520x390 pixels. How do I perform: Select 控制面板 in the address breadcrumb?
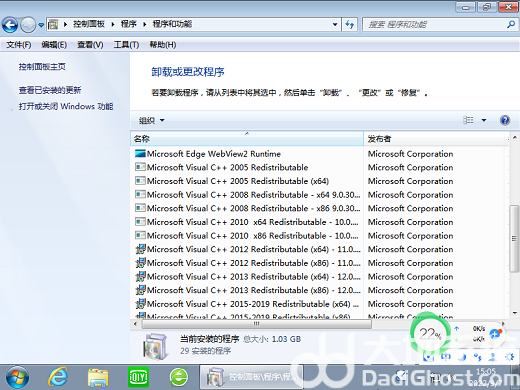pyautogui.click(x=89, y=24)
